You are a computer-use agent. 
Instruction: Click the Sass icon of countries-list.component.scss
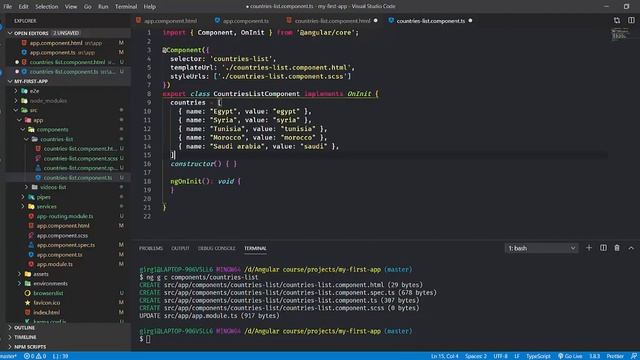pos(38,158)
